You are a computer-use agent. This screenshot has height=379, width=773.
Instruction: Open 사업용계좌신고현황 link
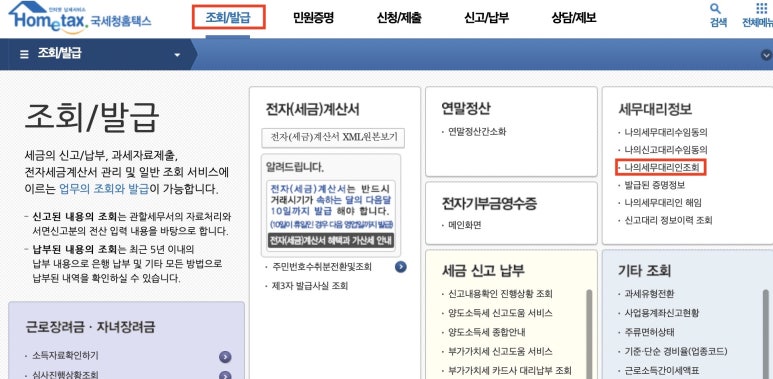tap(661, 313)
